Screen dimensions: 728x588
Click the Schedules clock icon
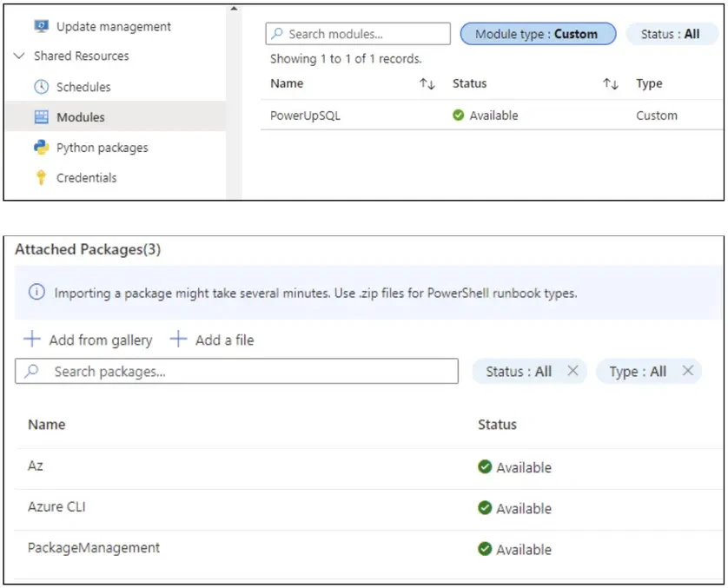[x=42, y=87]
